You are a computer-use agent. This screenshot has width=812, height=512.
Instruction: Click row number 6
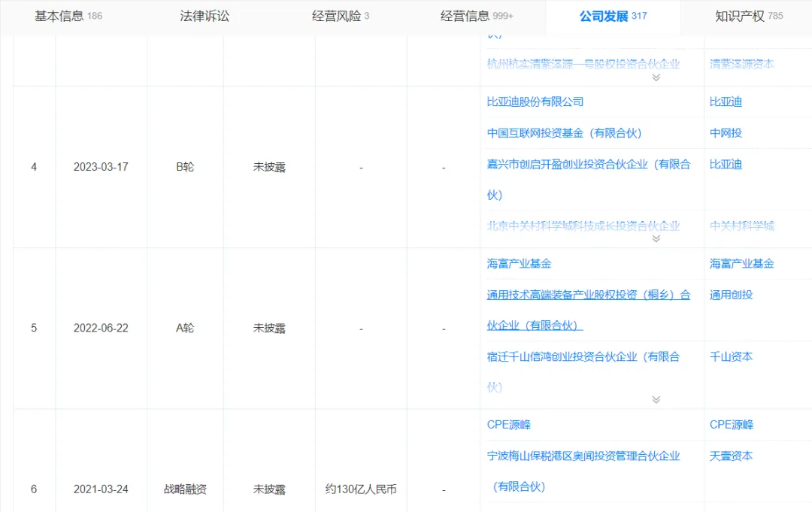coord(34,489)
